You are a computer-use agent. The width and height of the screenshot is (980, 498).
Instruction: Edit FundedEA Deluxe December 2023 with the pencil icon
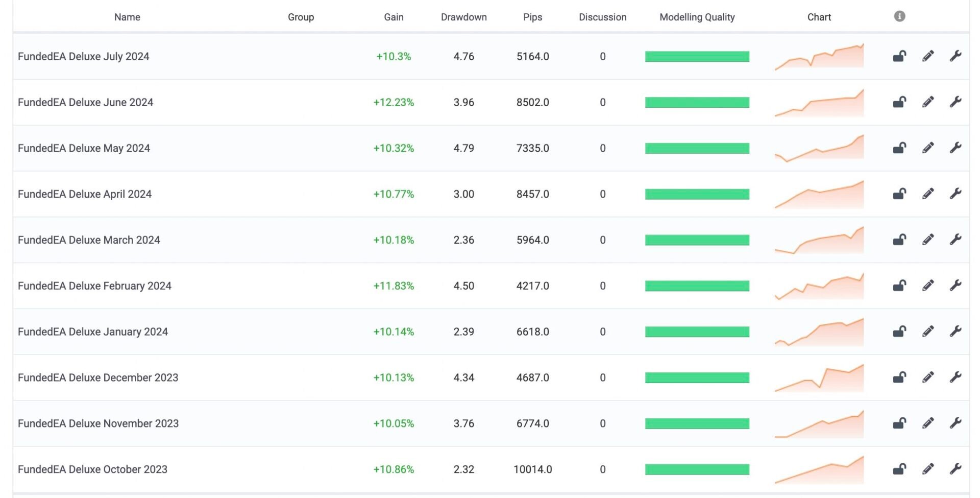(x=928, y=377)
